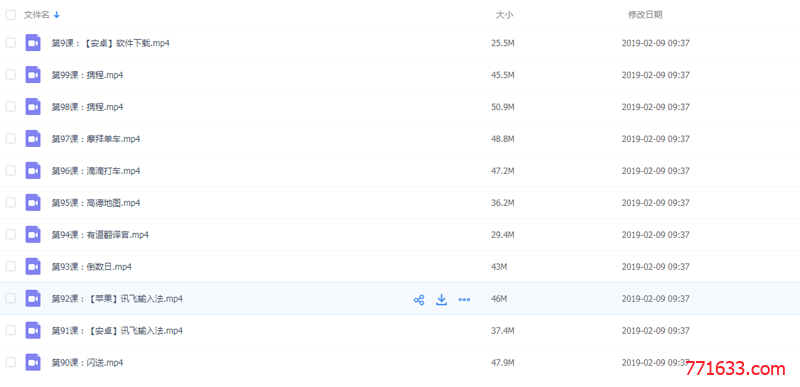Download the 第92课 讯飞输入法 file
Image resolution: width=800 pixels, height=387 pixels.
(441, 300)
